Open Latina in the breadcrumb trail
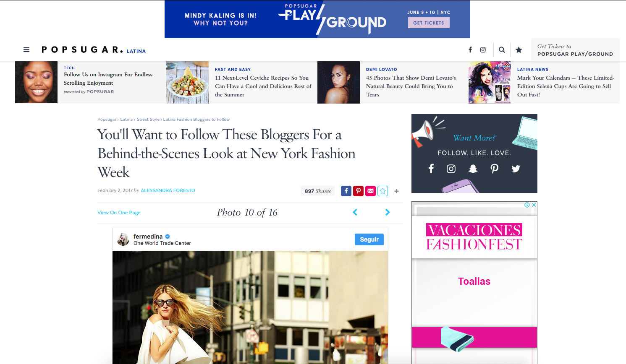626x364 pixels. click(126, 120)
